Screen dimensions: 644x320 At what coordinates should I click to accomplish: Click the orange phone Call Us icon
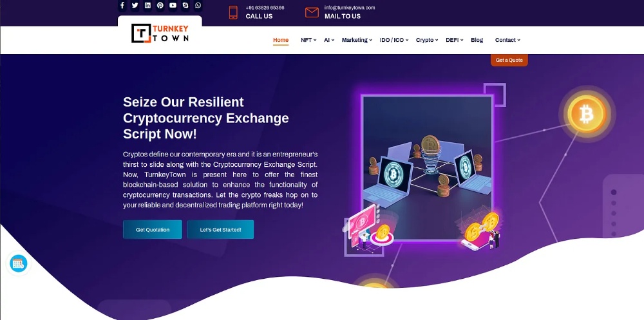(x=233, y=12)
